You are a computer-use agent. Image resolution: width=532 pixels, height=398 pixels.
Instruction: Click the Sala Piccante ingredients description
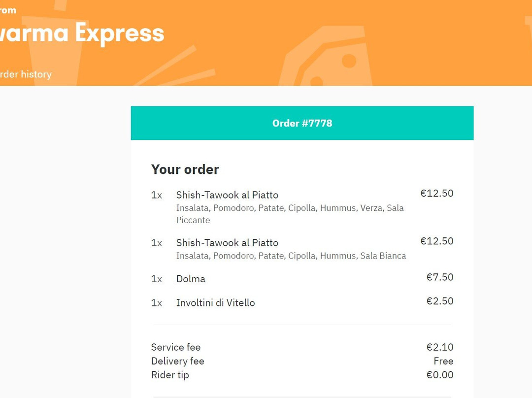(x=290, y=214)
